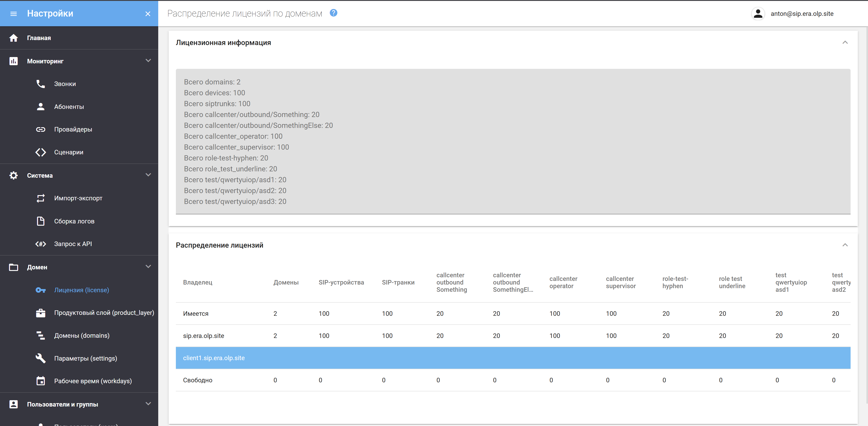This screenshot has height=426, width=868.
Task: Open Рабочее время (workdays) menu item
Action: (93, 381)
